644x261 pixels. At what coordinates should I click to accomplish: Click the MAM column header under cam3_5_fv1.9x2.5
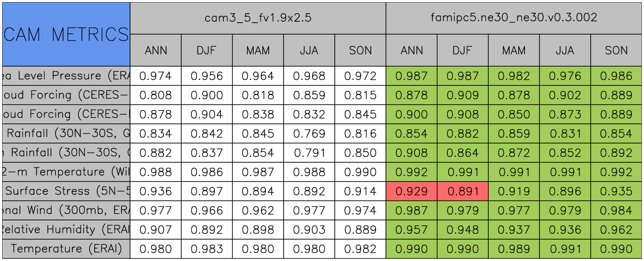click(258, 50)
